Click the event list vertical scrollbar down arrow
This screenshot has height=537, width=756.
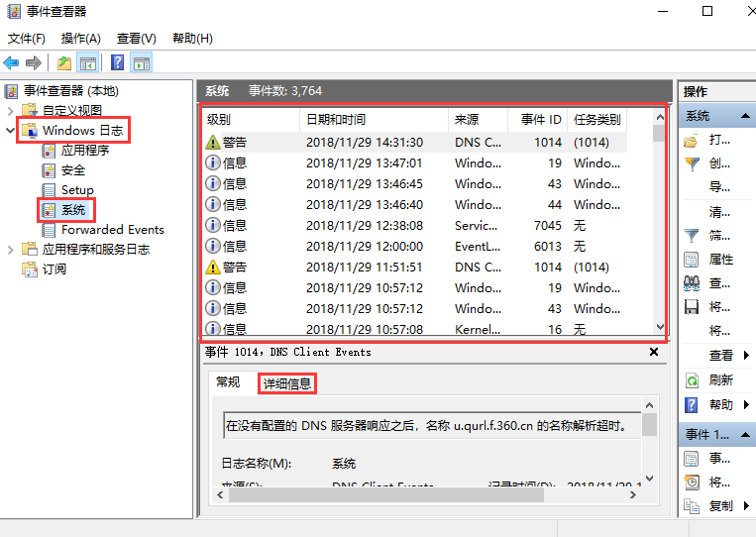click(x=660, y=327)
